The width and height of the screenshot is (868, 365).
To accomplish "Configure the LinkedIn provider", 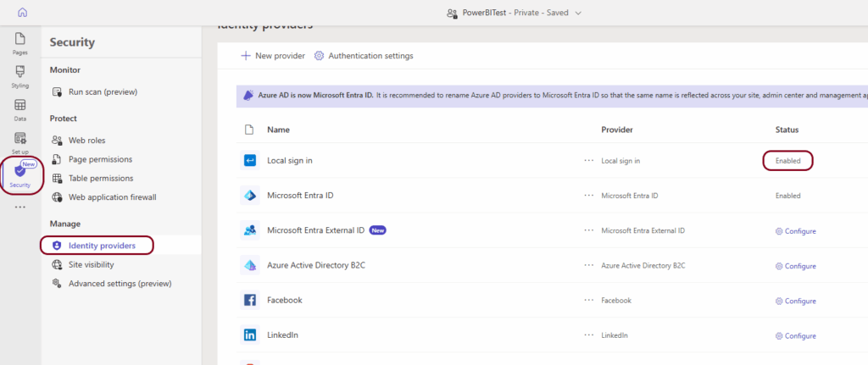I will (x=795, y=335).
